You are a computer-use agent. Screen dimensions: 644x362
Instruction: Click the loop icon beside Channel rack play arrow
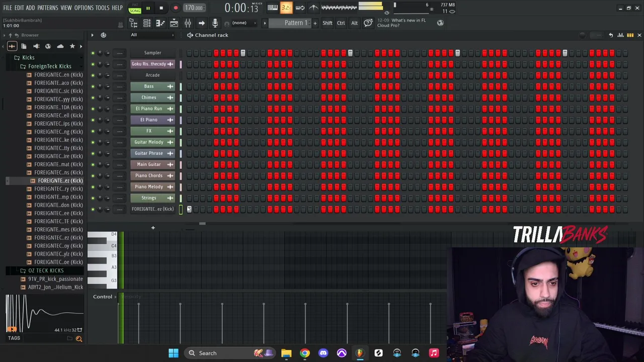point(103,35)
